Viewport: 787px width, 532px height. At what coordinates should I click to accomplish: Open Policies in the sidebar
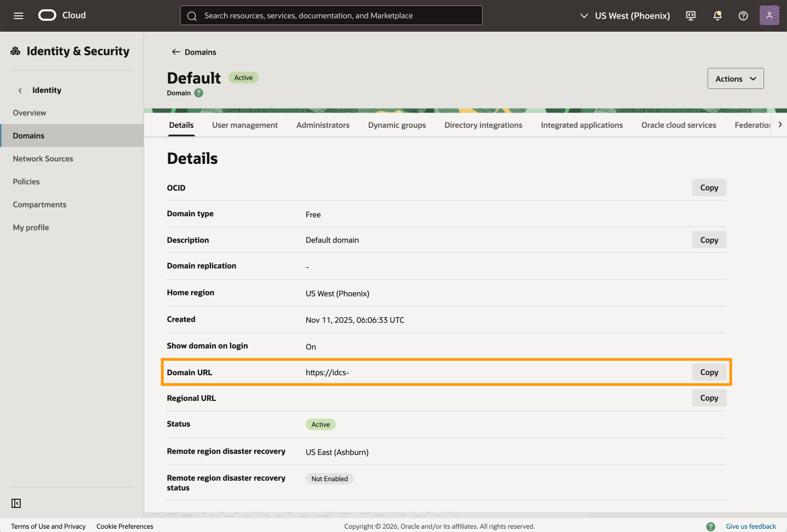point(72,182)
